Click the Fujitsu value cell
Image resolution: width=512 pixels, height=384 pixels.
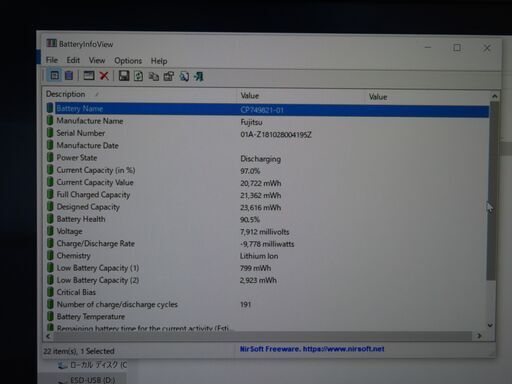click(x=251, y=122)
